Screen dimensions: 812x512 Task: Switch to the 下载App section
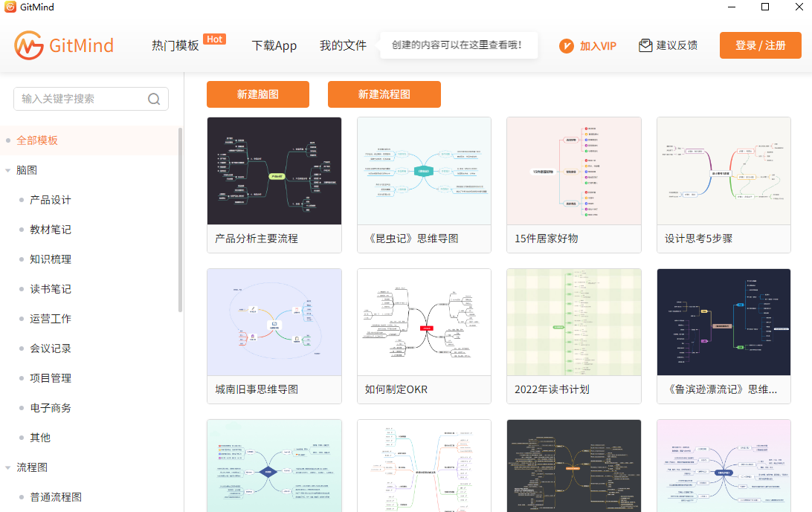click(274, 45)
